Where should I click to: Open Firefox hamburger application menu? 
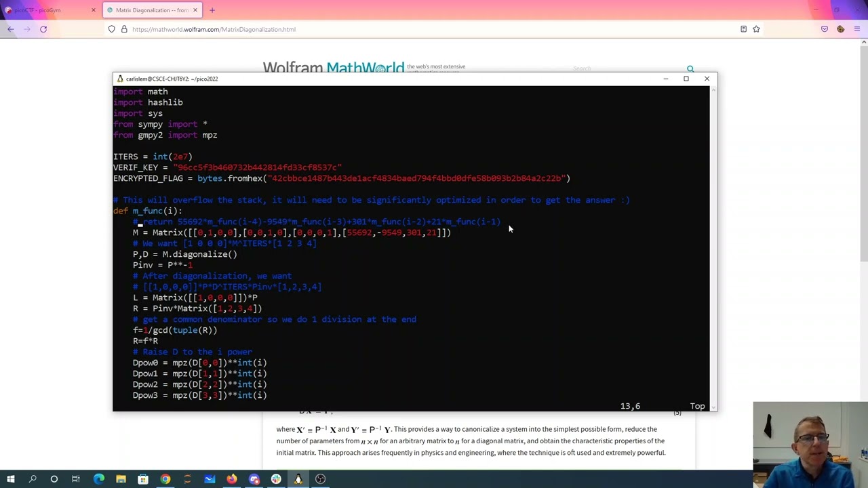pos(857,29)
